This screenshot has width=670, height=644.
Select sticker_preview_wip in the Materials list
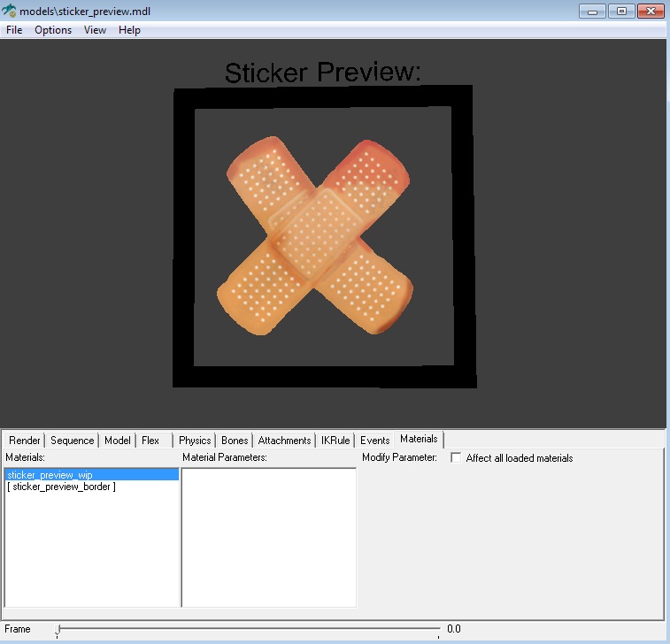pyautogui.click(x=92, y=474)
